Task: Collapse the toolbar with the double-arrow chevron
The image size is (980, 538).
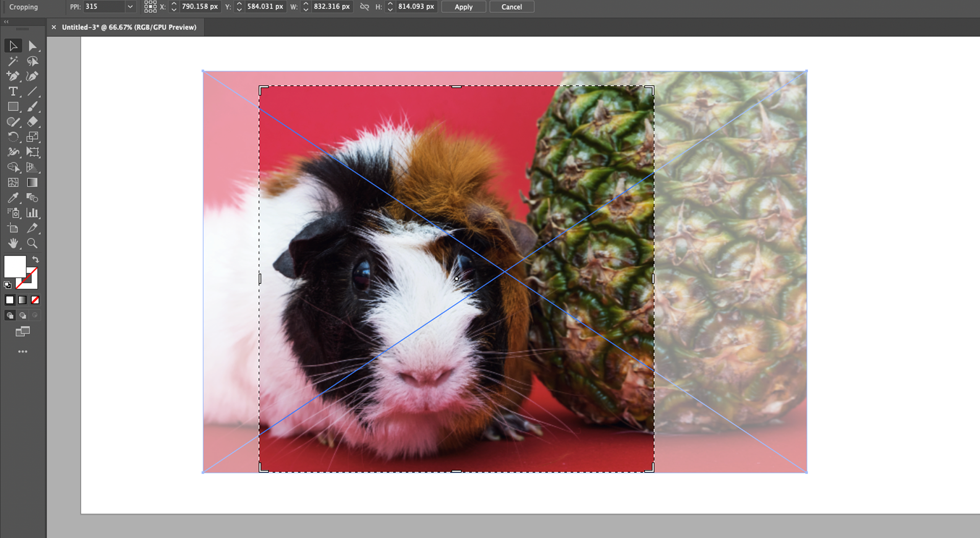Action: (x=6, y=22)
